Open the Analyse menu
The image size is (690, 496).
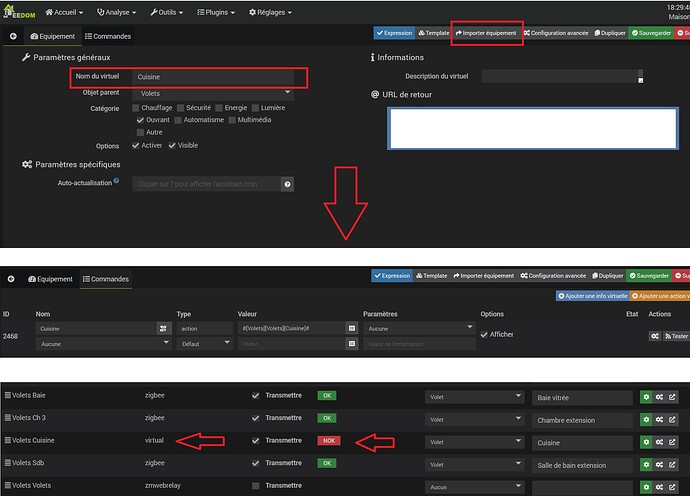click(116, 12)
